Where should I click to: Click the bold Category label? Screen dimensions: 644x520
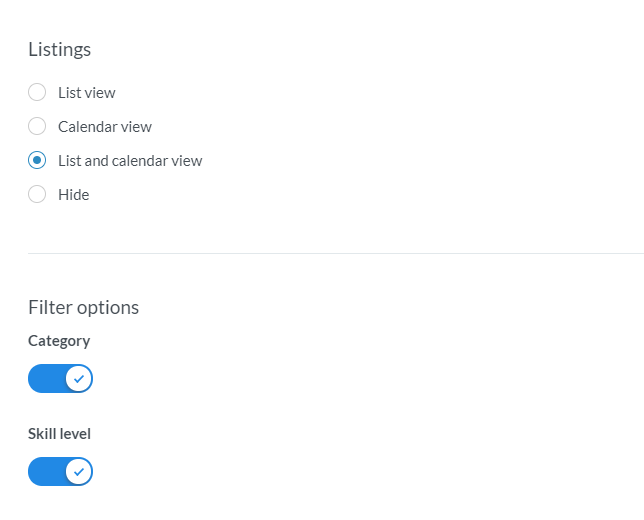click(x=59, y=341)
